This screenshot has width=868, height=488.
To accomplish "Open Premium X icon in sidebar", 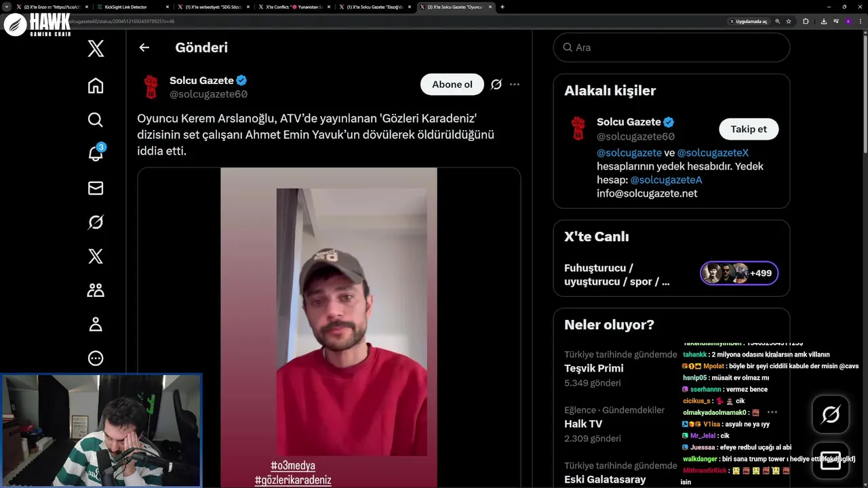I will [x=96, y=256].
